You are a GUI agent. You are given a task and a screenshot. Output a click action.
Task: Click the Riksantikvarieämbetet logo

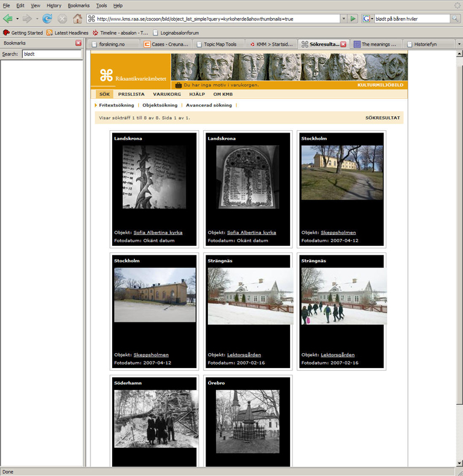131,75
